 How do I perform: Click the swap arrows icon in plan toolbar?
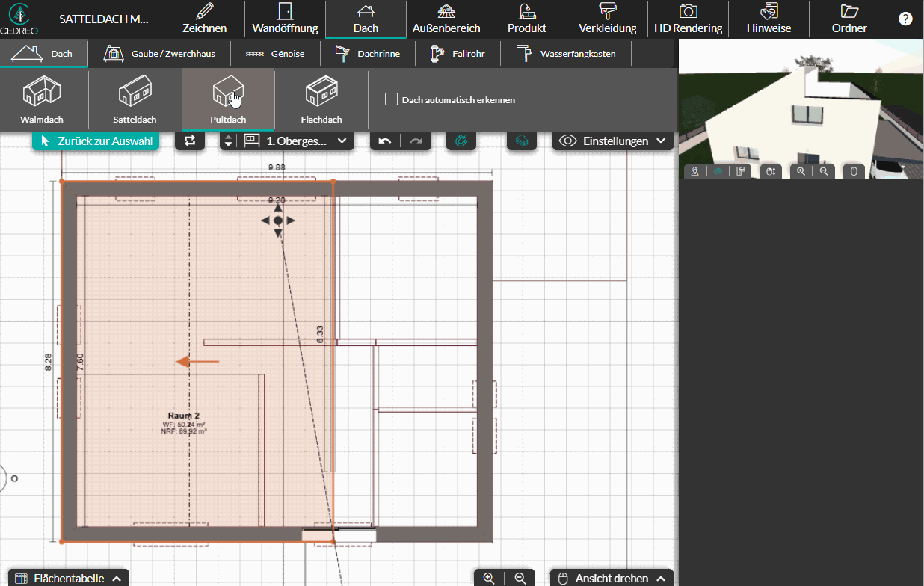[190, 141]
